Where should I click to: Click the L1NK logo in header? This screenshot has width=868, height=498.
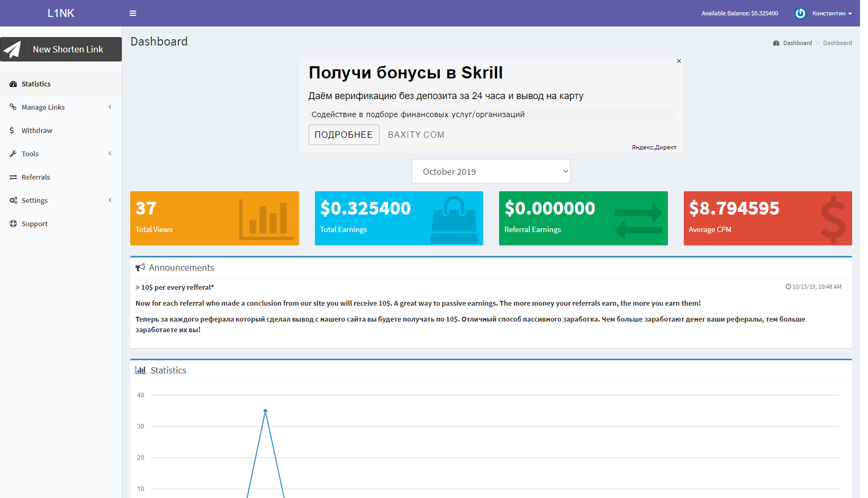click(x=61, y=13)
